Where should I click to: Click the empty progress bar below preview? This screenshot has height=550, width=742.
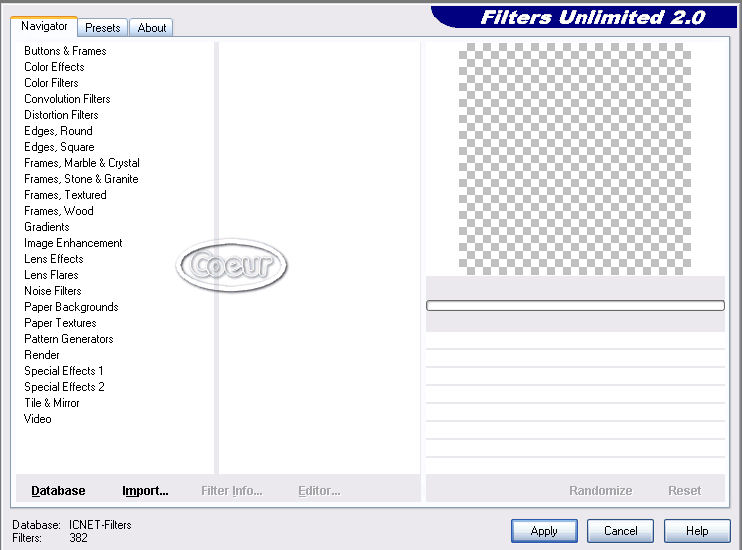pos(575,306)
